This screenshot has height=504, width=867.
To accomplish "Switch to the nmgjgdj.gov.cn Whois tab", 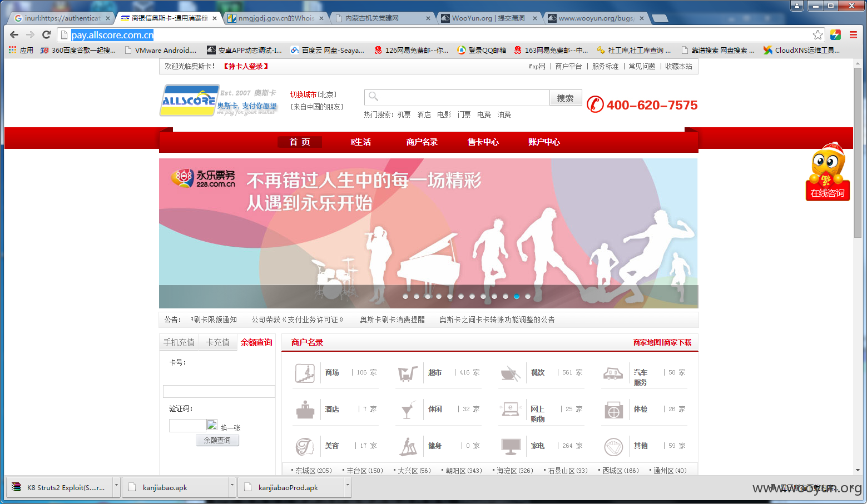I will (x=275, y=18).
